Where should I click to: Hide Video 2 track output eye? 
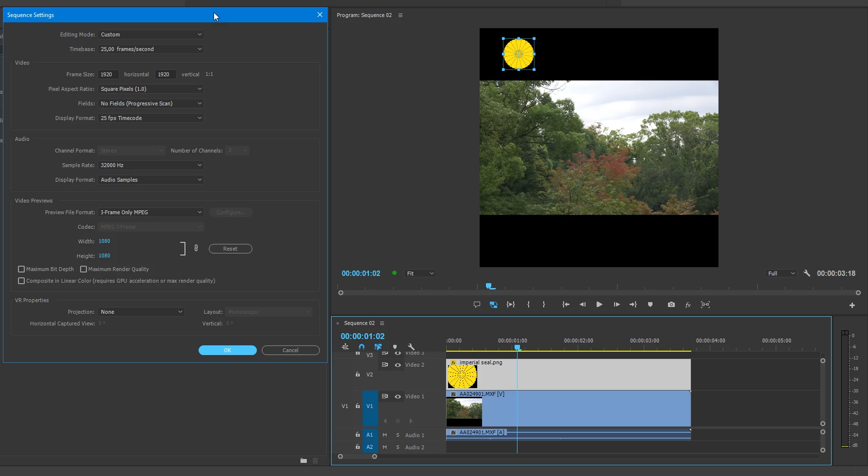[x=398, y=365]
